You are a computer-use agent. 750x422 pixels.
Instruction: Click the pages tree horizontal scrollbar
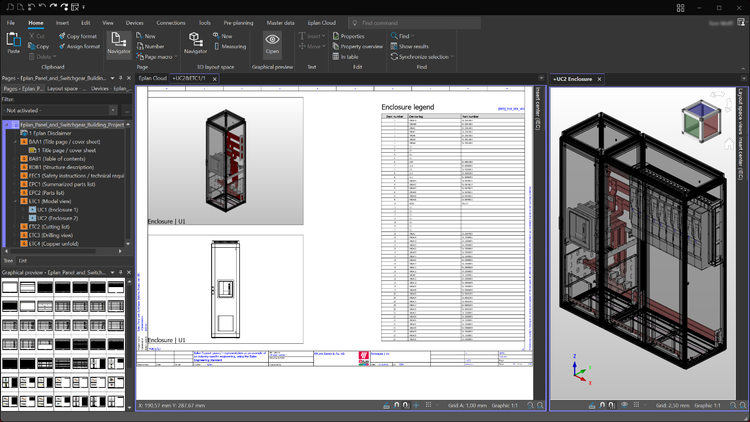[x=52, y=251]
